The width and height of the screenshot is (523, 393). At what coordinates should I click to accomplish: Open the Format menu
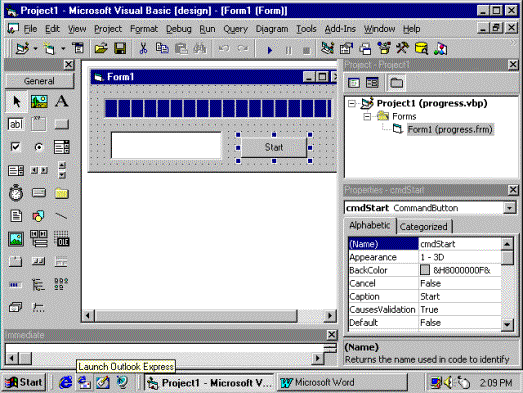point(144,29)
